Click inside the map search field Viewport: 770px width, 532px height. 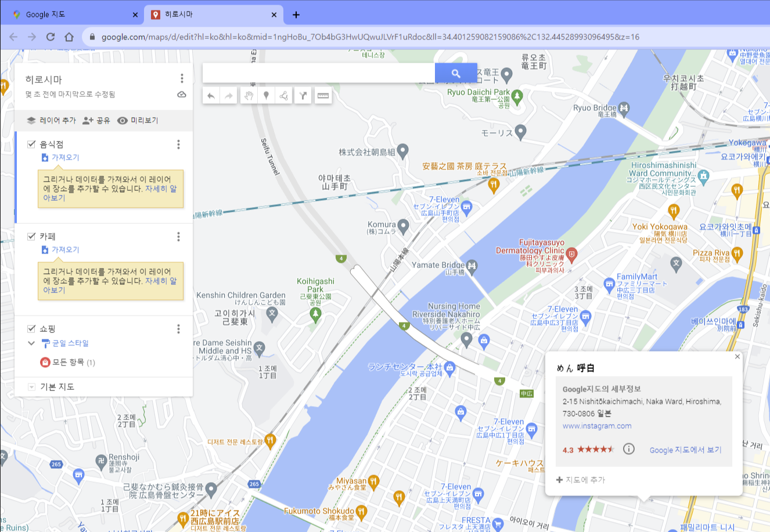click(x=319, y=73)
